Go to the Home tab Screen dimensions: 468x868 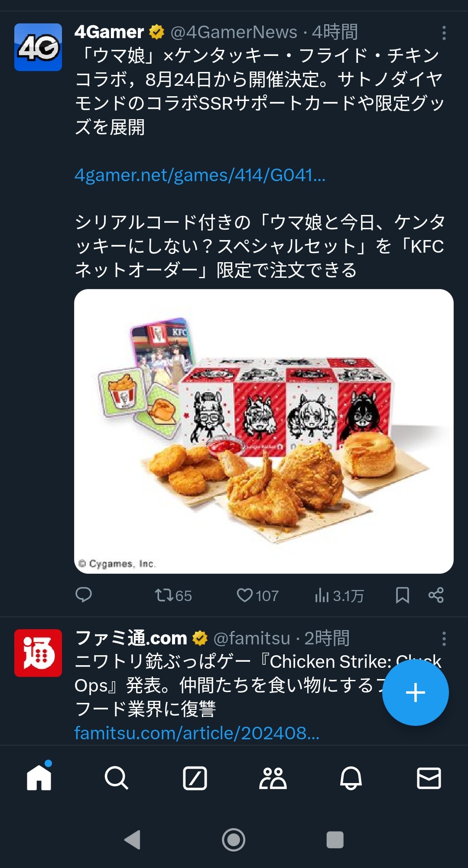click(39, 777)
